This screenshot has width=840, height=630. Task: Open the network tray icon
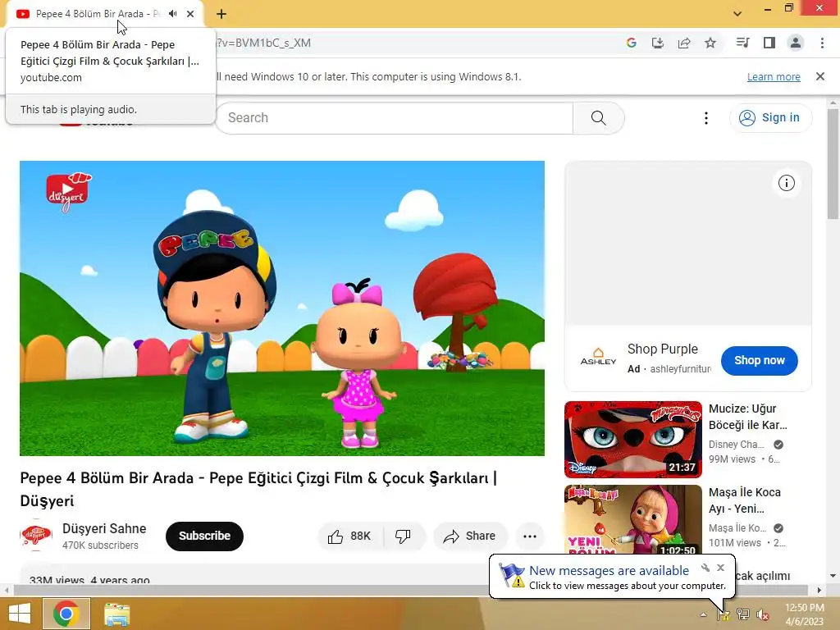pyautogui.click(x=743, y=614)
